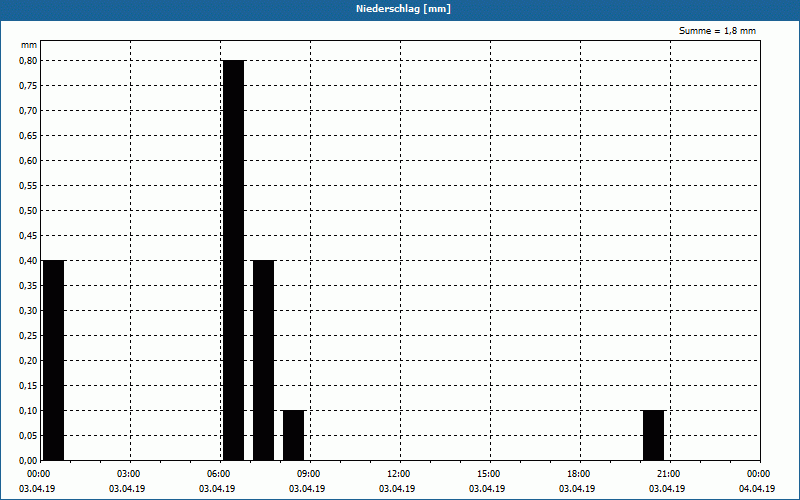Click the 0,80 y-axis label

click(x=28, y=61)
